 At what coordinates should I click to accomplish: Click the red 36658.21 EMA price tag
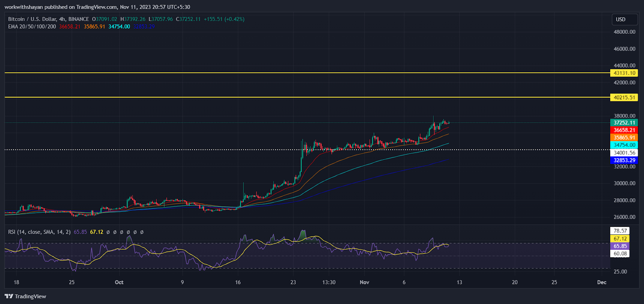[624, 130]
